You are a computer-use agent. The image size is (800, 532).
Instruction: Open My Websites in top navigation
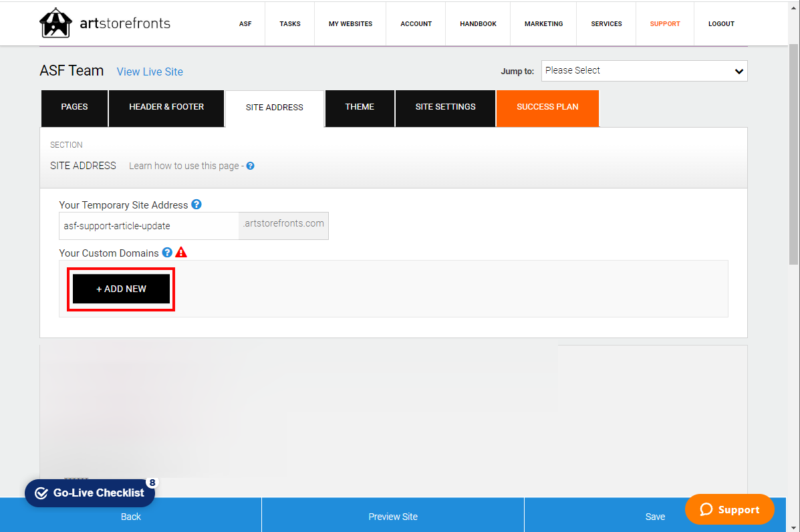350,24
